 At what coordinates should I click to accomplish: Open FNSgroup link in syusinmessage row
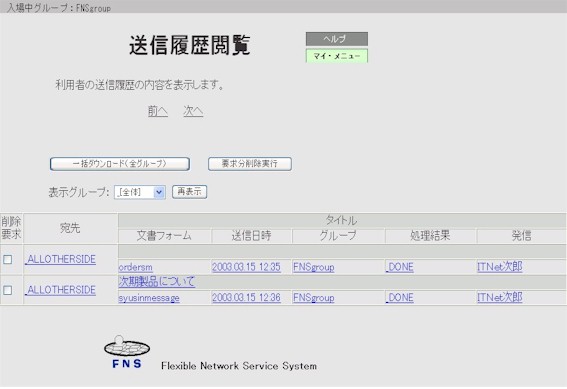tap(314, 298)
